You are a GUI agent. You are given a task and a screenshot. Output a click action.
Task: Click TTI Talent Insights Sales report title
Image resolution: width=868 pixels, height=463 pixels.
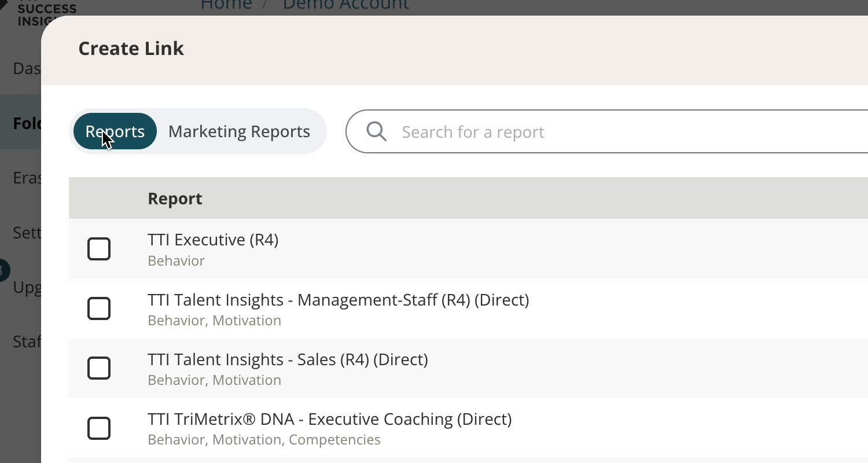click(x=288, y=359)
